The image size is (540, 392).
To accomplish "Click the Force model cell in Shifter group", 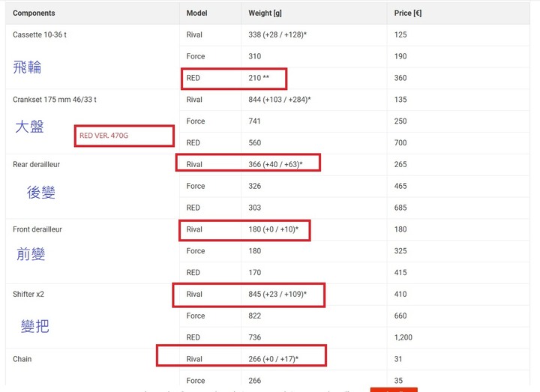I will 195,316.
